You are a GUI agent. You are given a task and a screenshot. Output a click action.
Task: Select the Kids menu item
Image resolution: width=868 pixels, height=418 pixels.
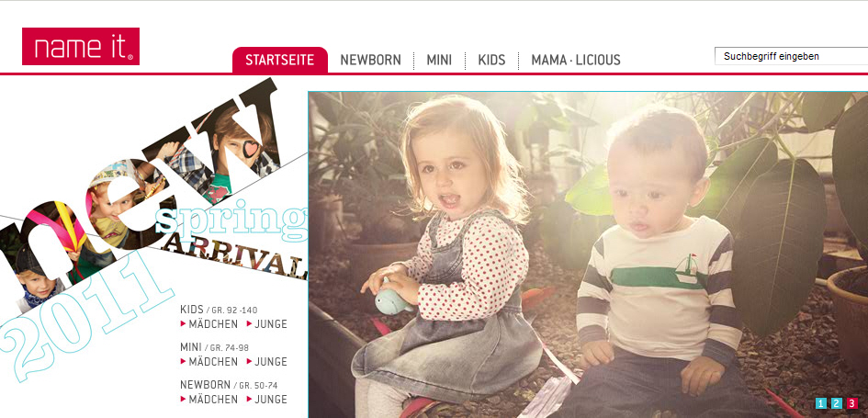pos(491,60)
